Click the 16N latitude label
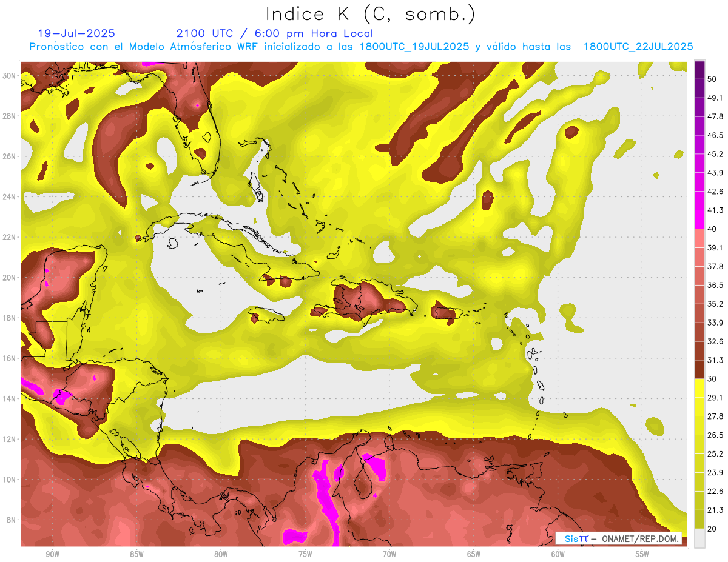The height and width of the screenshot is (562, 728). click(10, 358)
